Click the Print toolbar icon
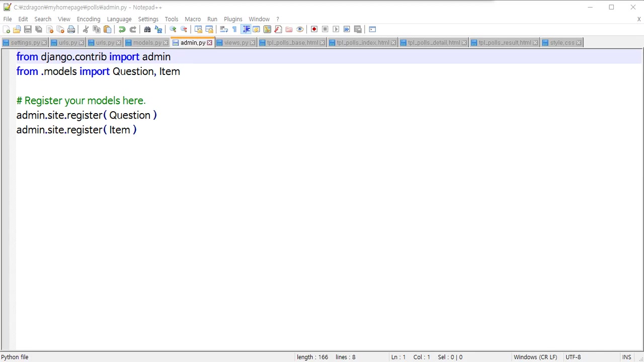Viewport: 644px width, 362px height. point(71,29)
